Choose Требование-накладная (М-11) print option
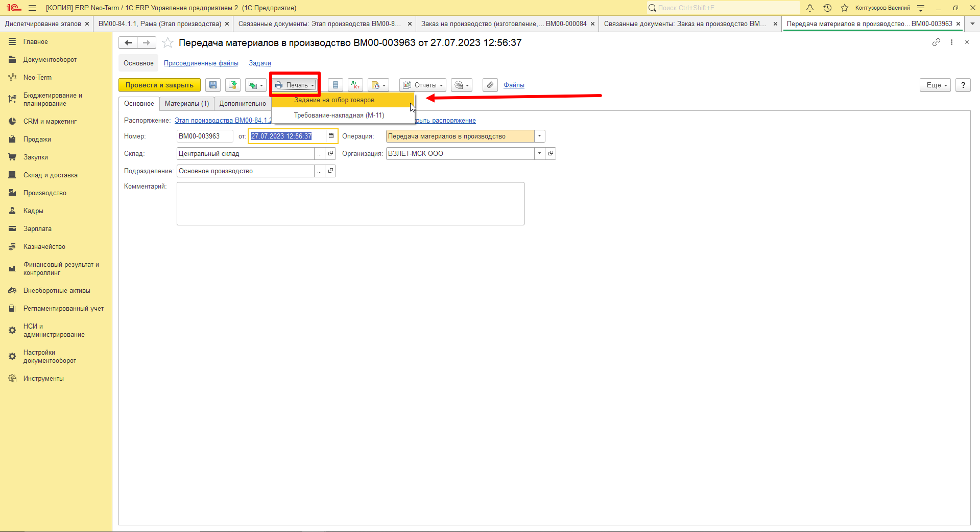Image resolution: width=980 pixels, height=532 pixels. coord(343,115)
